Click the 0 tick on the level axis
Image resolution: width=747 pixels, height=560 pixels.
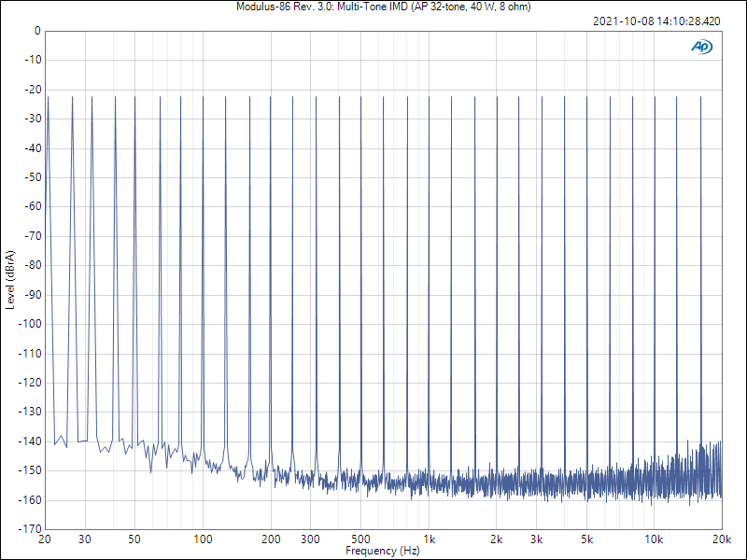(x=37, y=31)
